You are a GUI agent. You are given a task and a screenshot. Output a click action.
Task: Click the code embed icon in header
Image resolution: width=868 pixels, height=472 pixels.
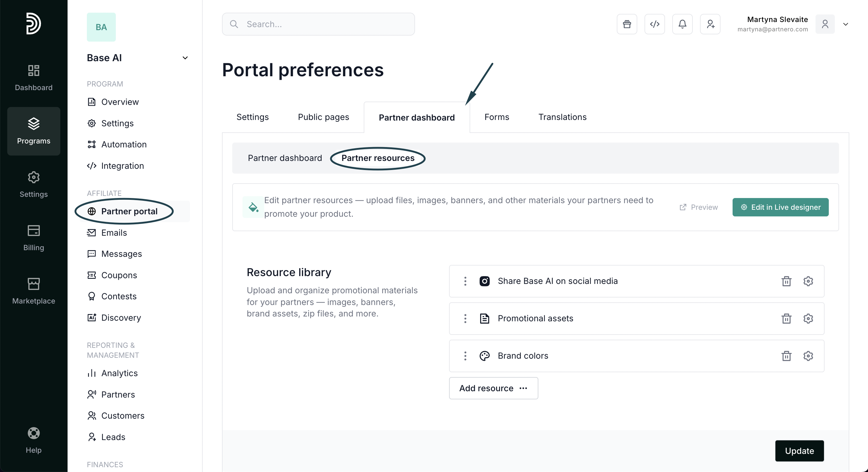[x=654, y=24]
